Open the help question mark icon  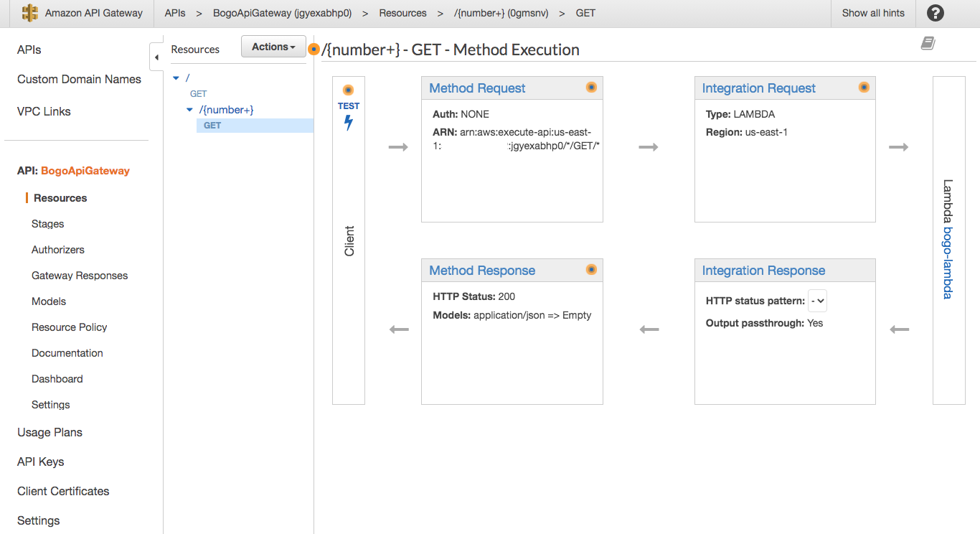936,13
